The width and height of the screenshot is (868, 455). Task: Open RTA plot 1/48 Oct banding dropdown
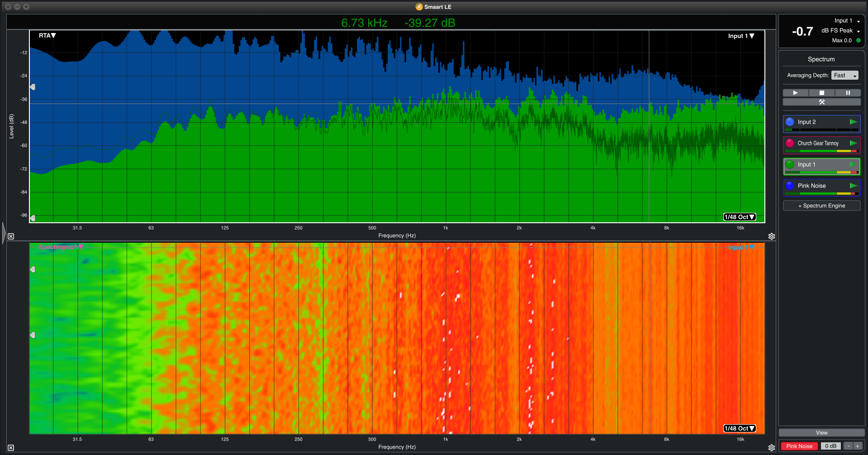[x=740, y=217]
